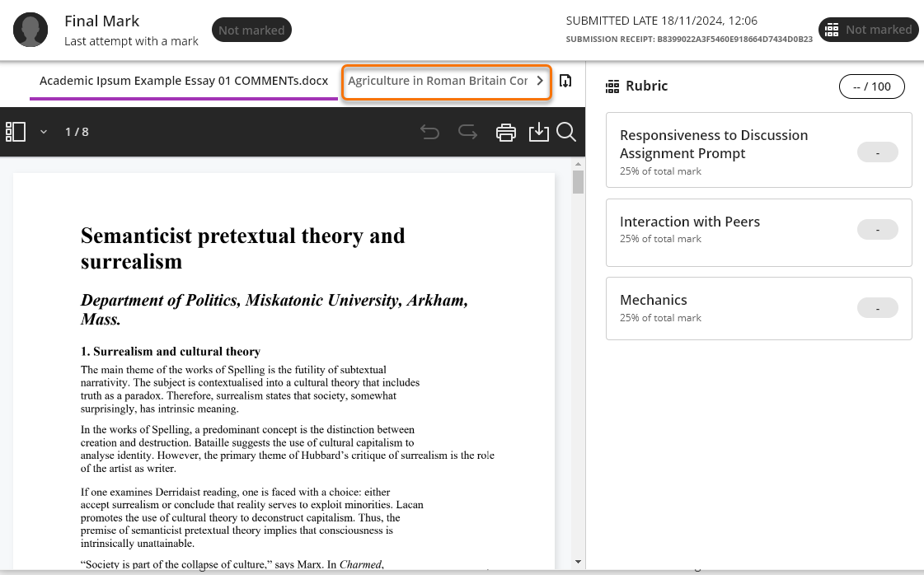Open search with magnifying glass icon

pos(566,132)
